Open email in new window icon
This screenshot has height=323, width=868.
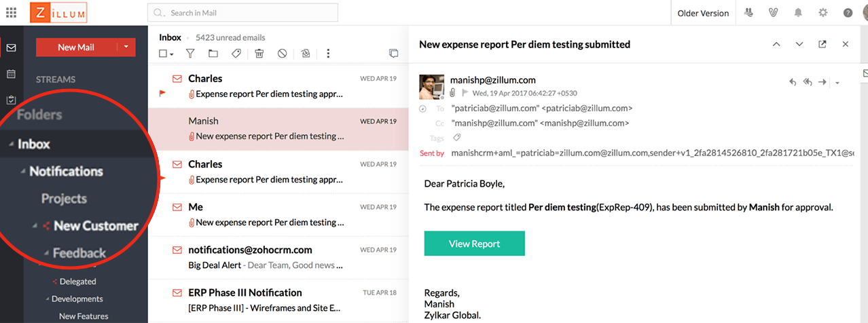(x=822, y=44)
